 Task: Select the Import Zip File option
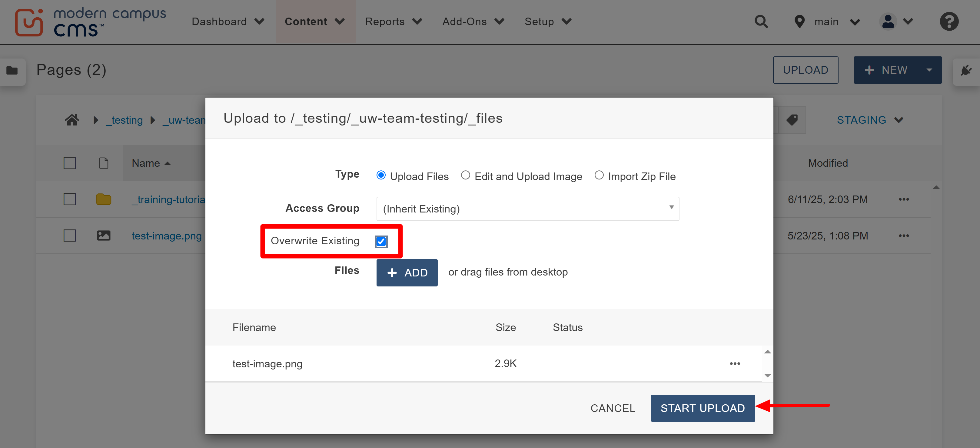click(x=599, y=176)
